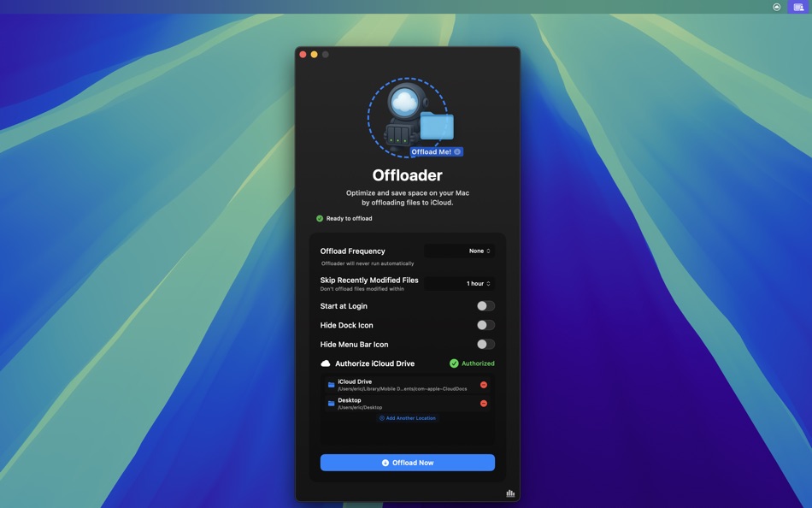Select the "Desktop" location name
This screenshot has width=812, height=508.
350,400
